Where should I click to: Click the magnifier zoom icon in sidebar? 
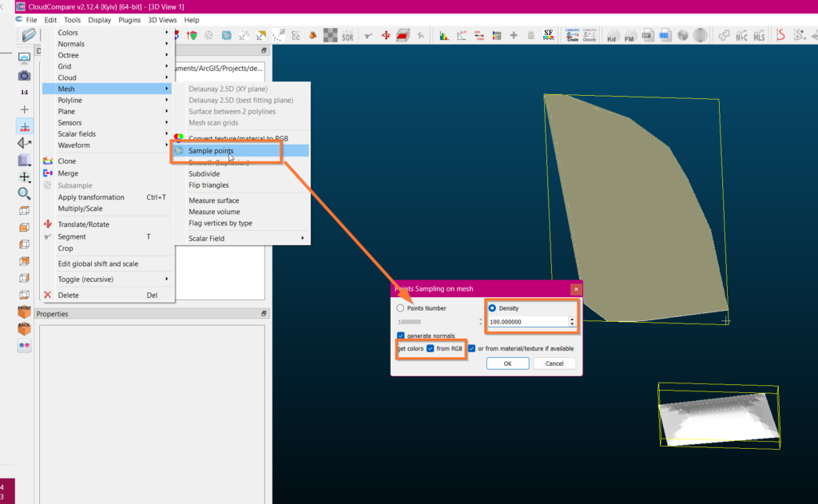point(24,193)
